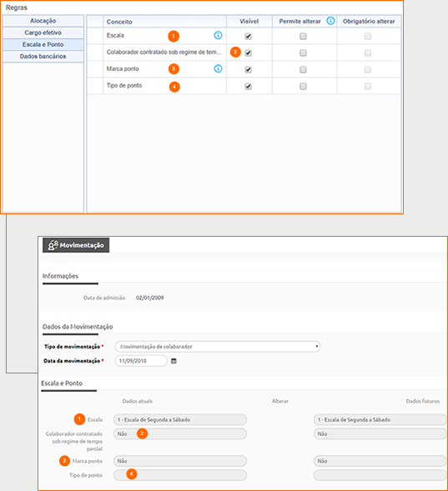Click the Alterar column label
Screen dimensions: 448x491
point(280,401)
